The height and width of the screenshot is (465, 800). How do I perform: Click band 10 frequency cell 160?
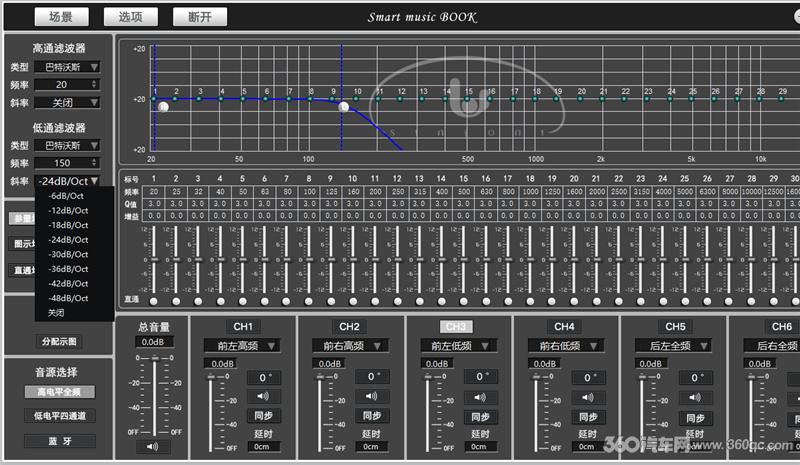(x=353, y=192)
